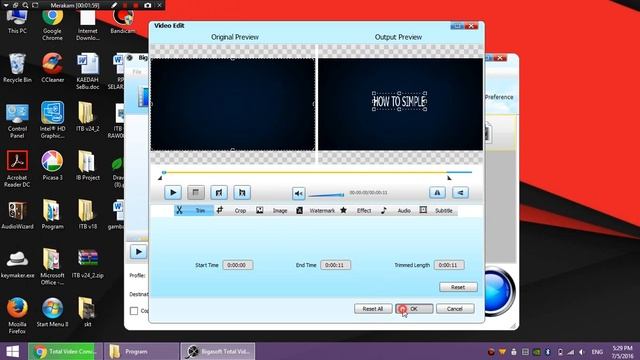Click the Original Preview video area
This screenshot has width=640, height=360.
233,104
